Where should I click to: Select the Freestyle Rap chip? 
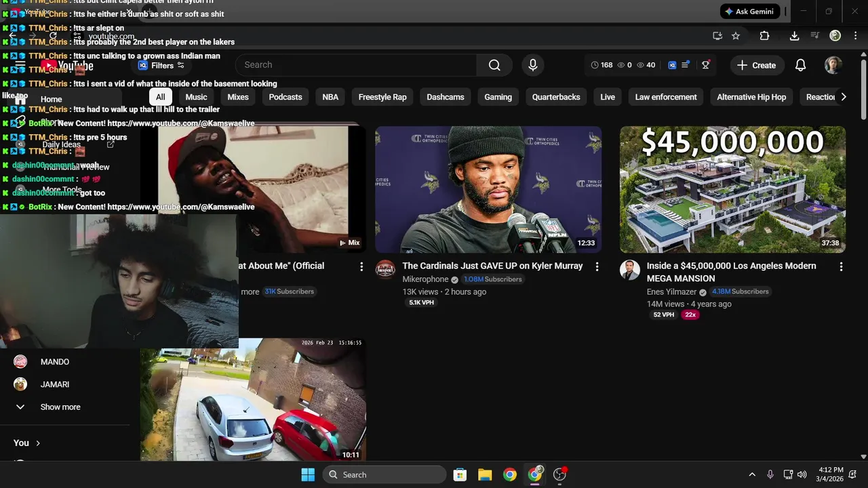click(382, 97)
